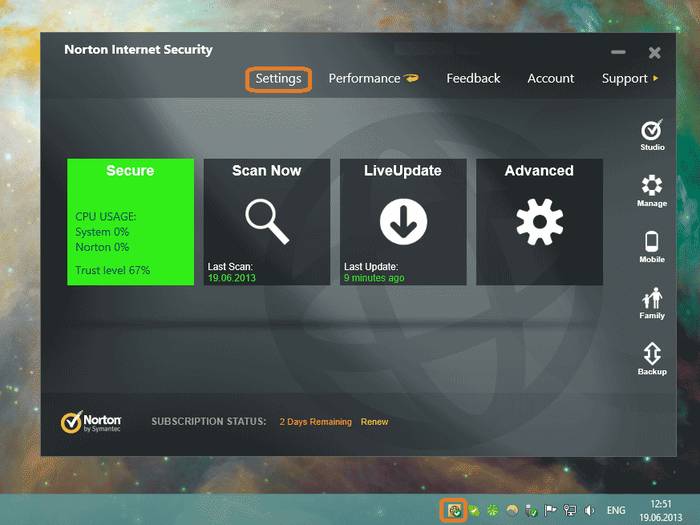This screenshot has width=700, height=525.
Task: Click the Scan Now magnifying glass
Action: click(266, 222)
